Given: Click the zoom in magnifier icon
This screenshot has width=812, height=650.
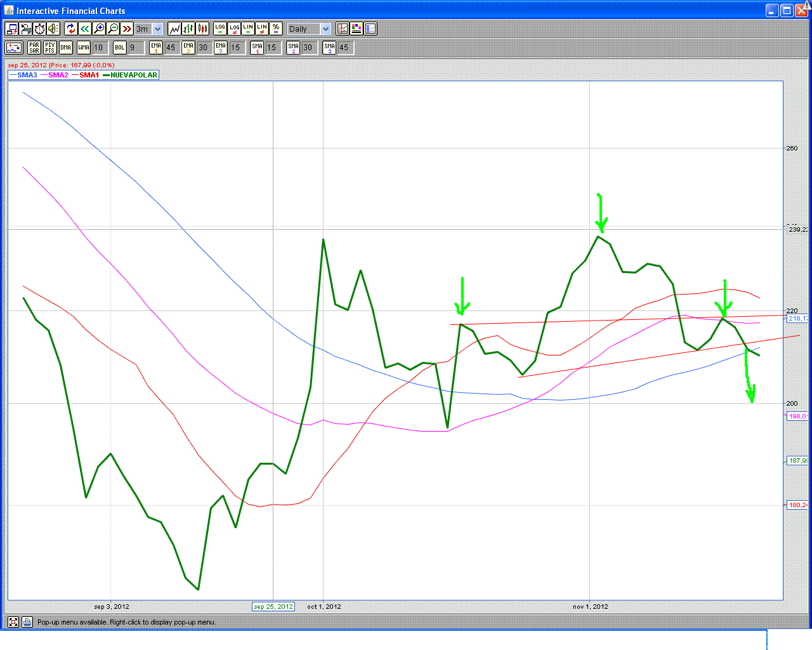Looking at the screenshot, I should [99, 29].
